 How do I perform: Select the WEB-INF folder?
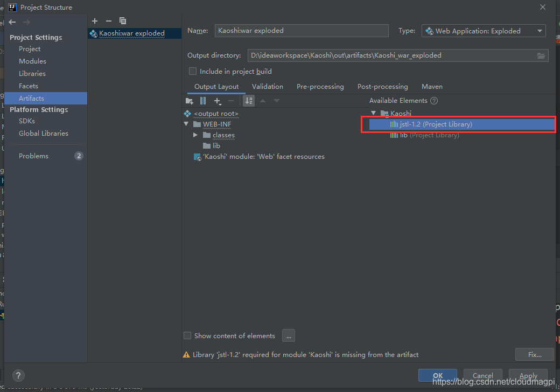217,124
